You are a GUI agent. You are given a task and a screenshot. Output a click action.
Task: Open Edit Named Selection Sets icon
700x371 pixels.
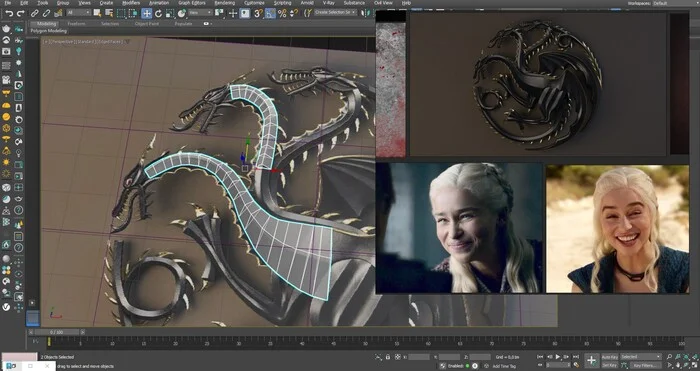point(308,13)
